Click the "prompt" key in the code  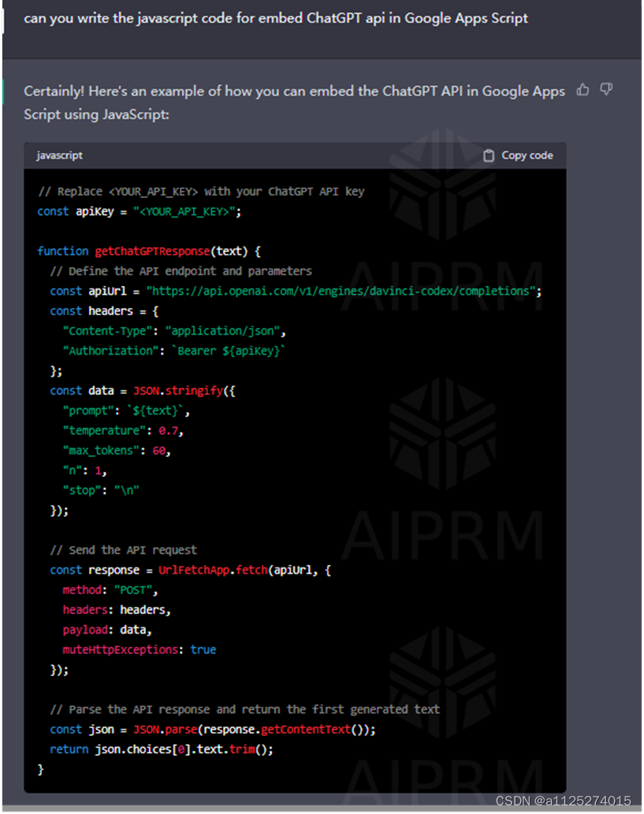click(88, 411)
